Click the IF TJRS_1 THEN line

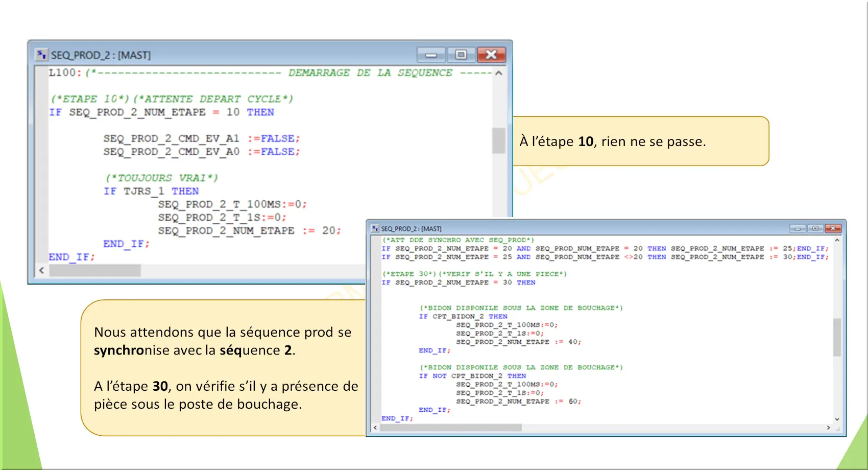click(x=151, y=191)
